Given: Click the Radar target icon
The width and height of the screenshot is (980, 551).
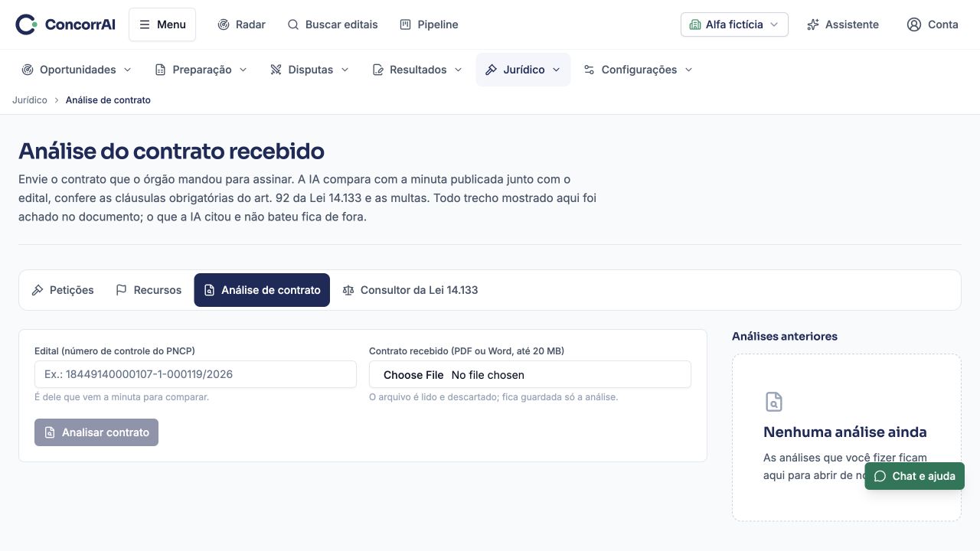Looking at the screenshot, I should (224, 24).
